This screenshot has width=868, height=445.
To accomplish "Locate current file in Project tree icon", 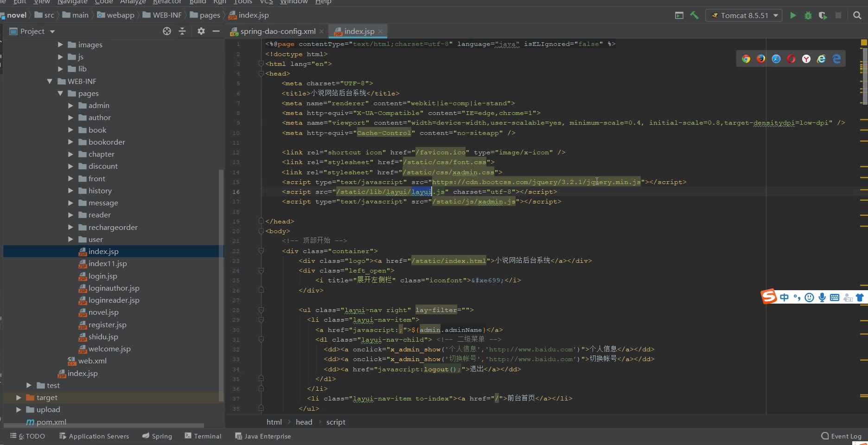I will [x=167, y=31].
